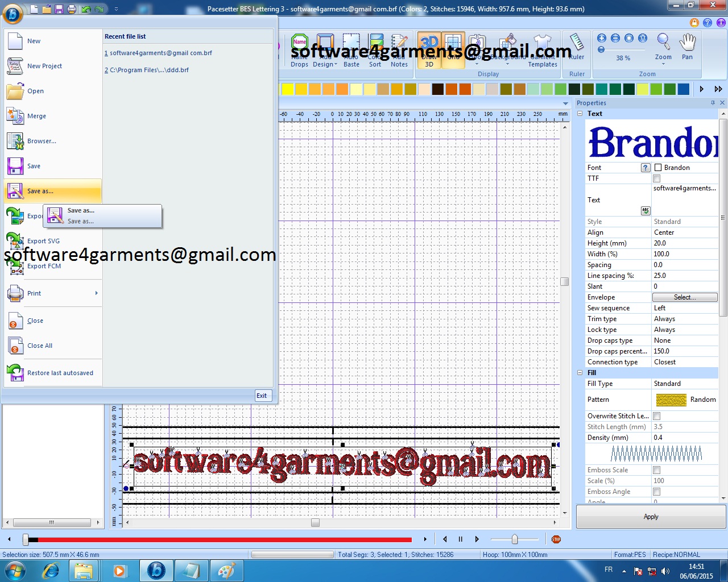The height and width of the screenshot is (582, 728).
Task: Toggle the Grid display button
Action: coord(453,51)
